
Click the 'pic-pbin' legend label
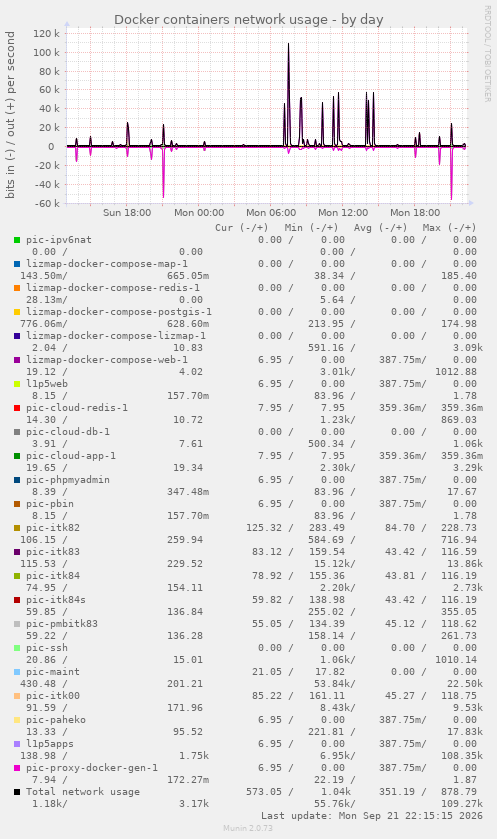click(x=50, y=504)
